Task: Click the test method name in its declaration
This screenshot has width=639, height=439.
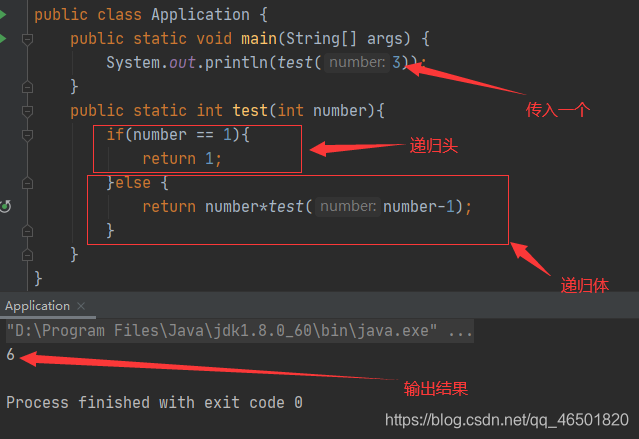Action: click(250, 111)
